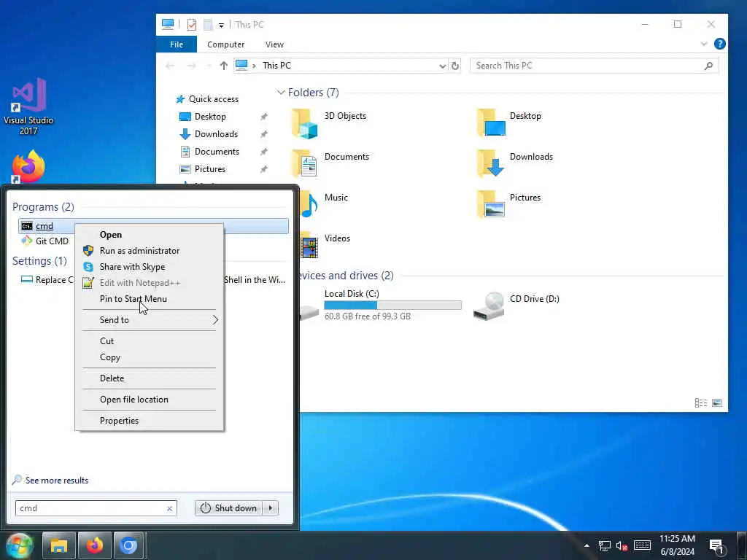This screenshot has width=747, height=560.
Task: Select CD Drive (D:)
Action: 516,305
